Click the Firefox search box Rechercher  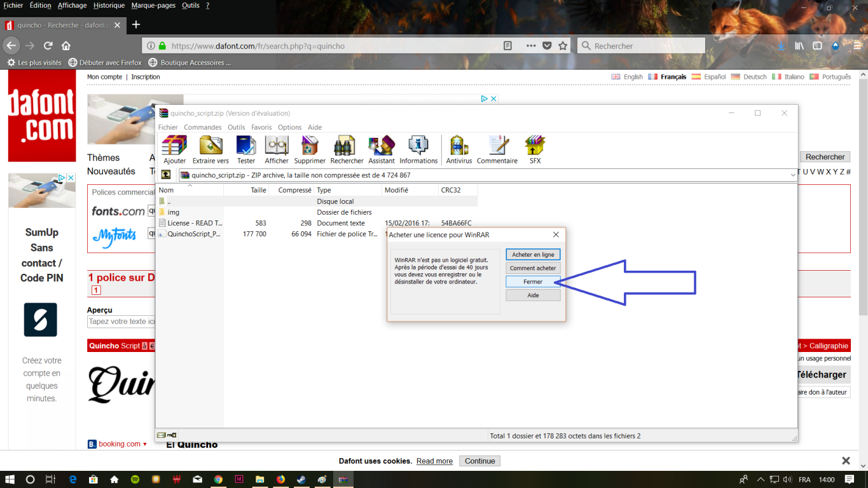[641, 46]
